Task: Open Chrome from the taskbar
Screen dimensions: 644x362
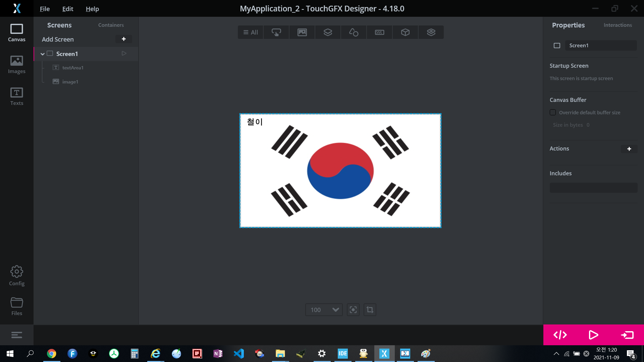Action: coord(51,354)
